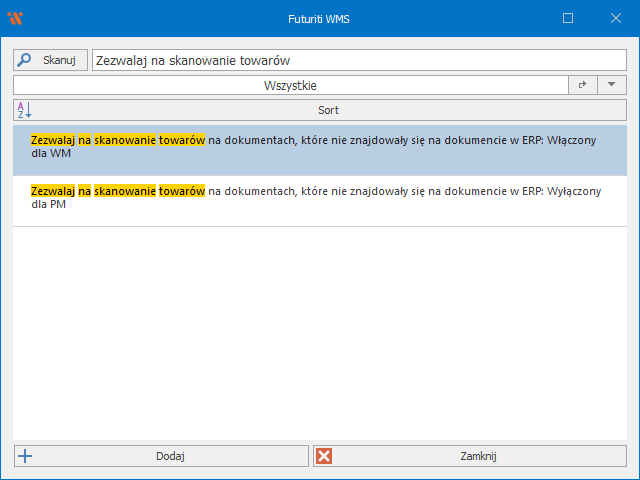
Task: Select the setting entry ending 'Wyłączony dla PM'
Action: point(319,198)
